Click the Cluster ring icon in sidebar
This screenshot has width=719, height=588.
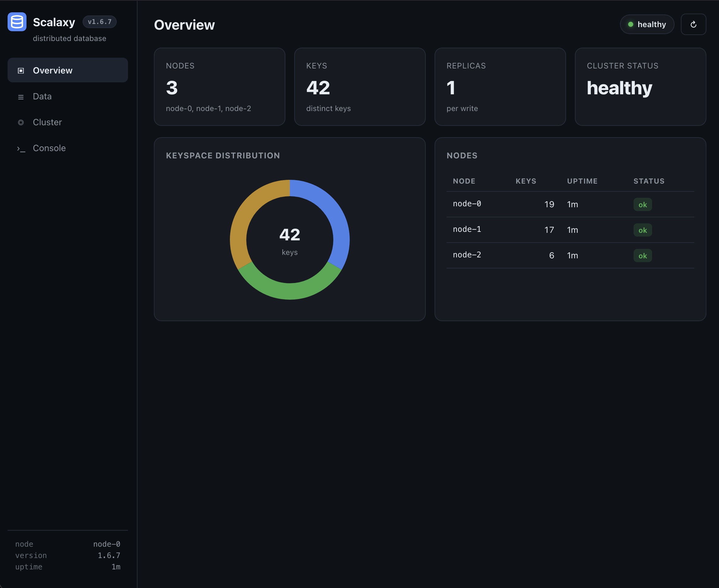click(20, 122)
